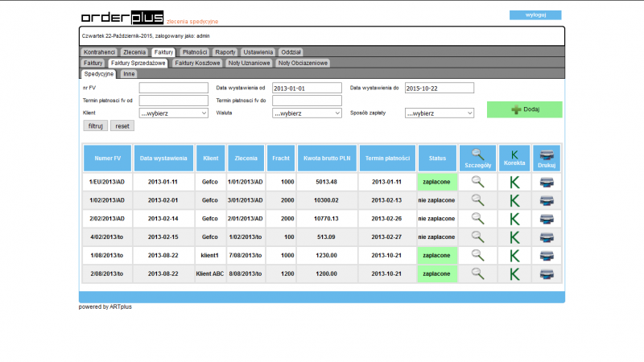Screen dimensions: 644x362
Task: Select order cell 3/01/2013/AD
Action: coord(246,200)
